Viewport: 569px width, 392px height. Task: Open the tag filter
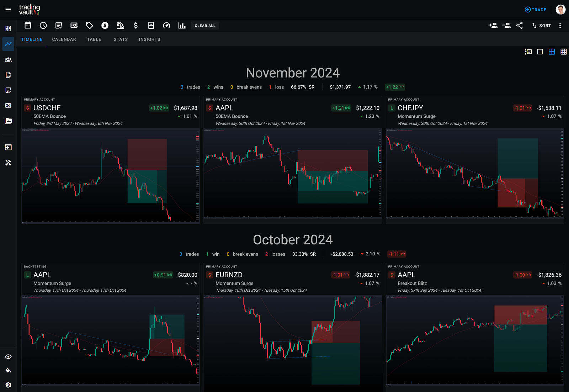pos(89,25)
